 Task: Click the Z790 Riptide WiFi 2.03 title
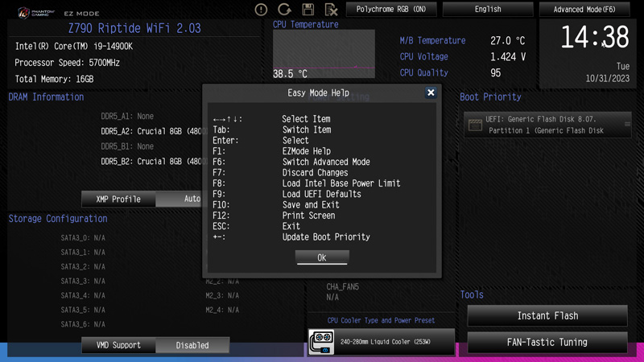[x=134, y=28]
